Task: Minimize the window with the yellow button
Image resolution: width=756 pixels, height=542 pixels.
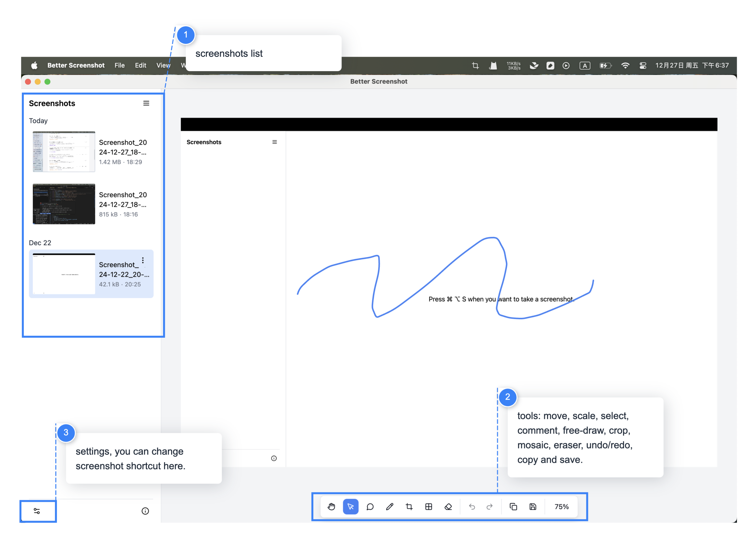Action: (38, 82)
